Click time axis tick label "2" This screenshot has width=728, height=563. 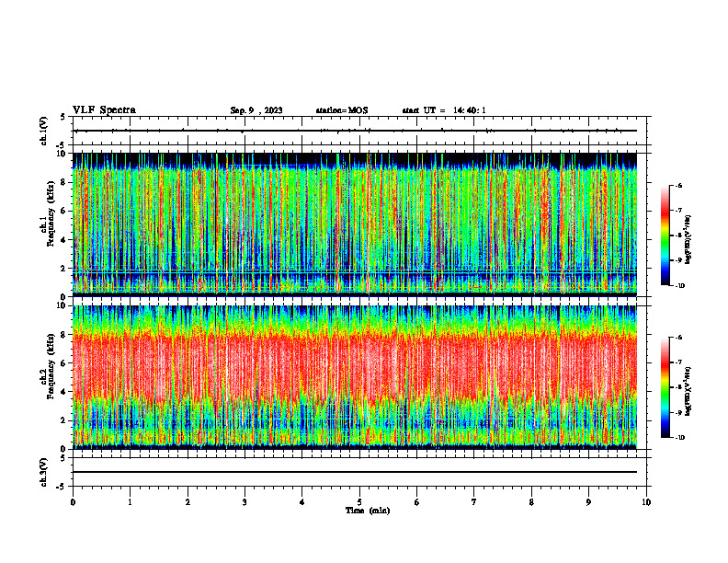[188, 502]
